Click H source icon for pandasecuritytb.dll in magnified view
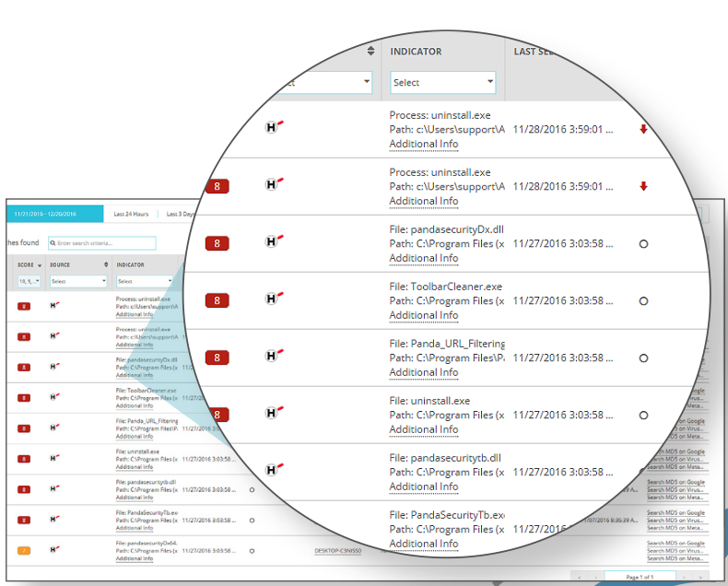 [x=274, y=470]
